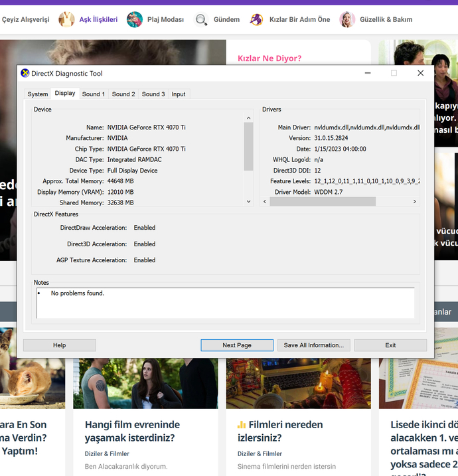Close the DirectX Diagnostic Tool window

point(420,73)
